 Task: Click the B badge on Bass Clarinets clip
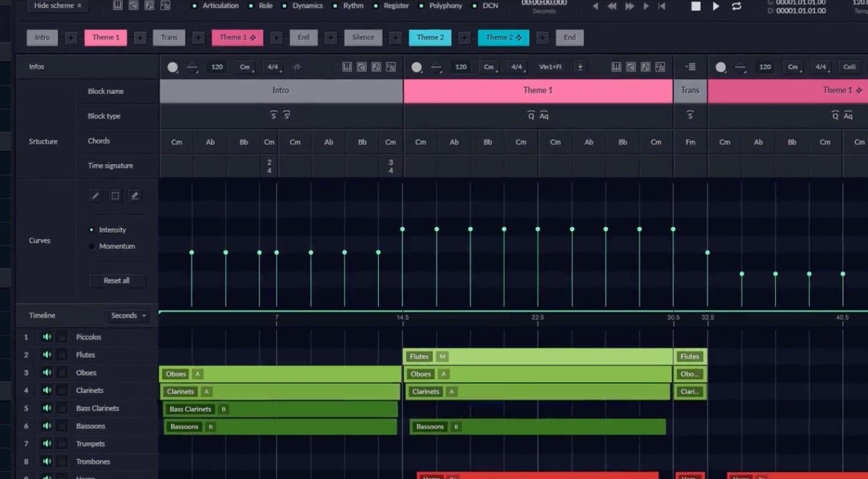223,410
